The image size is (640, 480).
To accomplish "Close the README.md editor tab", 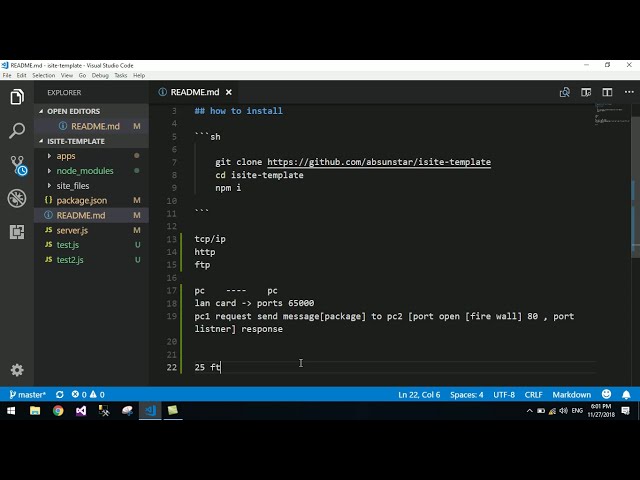I will (x=229, y=92).
